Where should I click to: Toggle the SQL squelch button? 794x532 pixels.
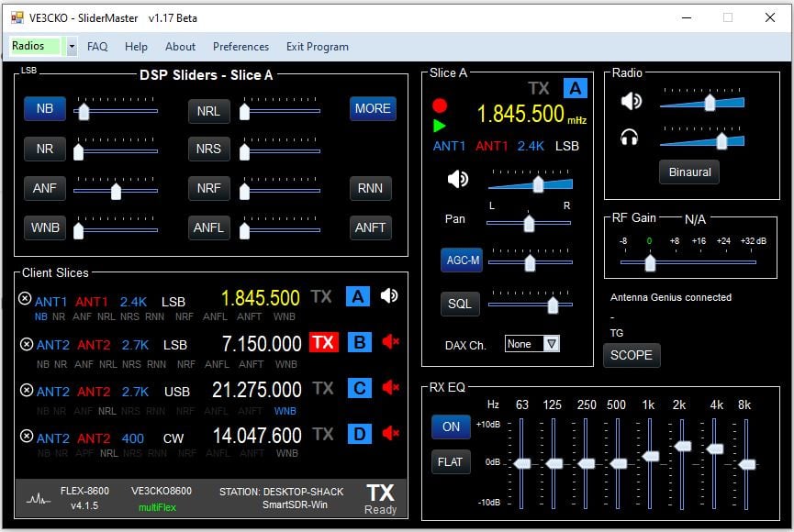click(x=460, y=304)
